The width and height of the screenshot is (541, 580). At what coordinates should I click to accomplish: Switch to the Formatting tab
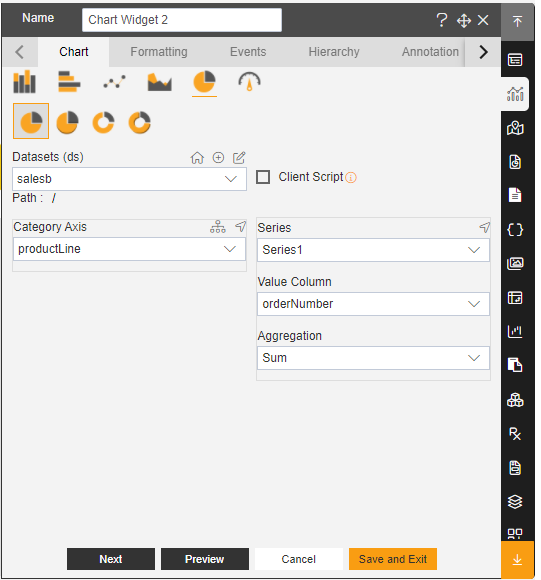[159, 52]
